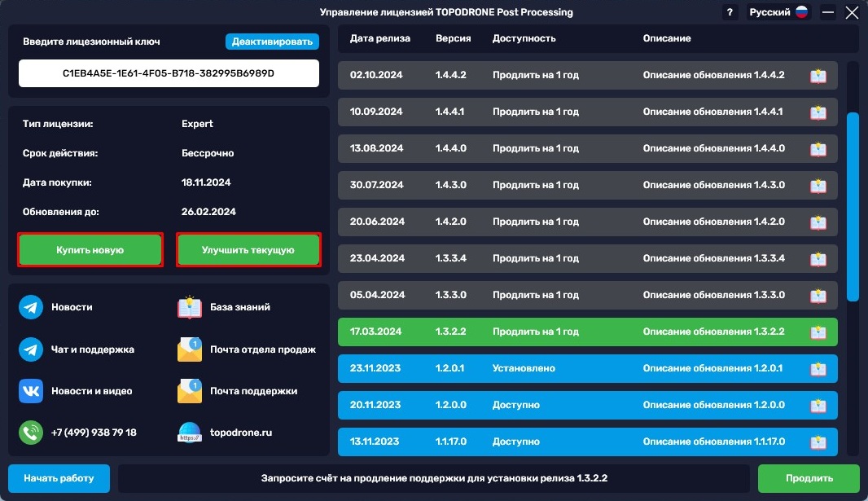Click the Expert license type value

[197, 124]
